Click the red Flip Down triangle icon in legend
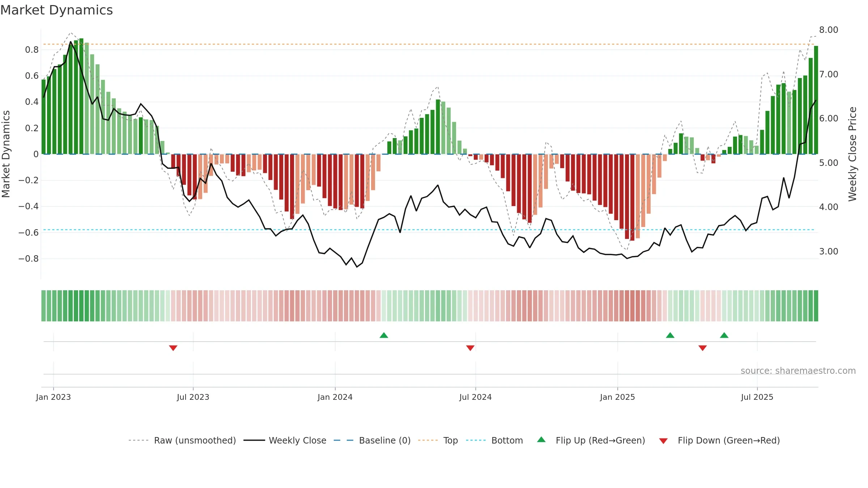Screen dimensions: 868x488 pos(663,441)
